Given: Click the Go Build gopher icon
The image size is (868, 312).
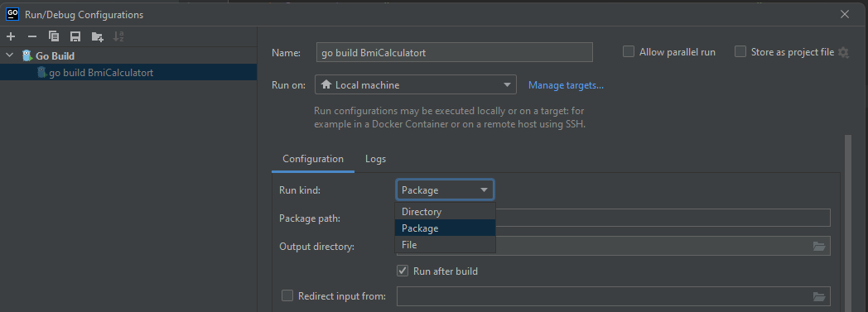Looking at the screenshot, I should point(27,55).
